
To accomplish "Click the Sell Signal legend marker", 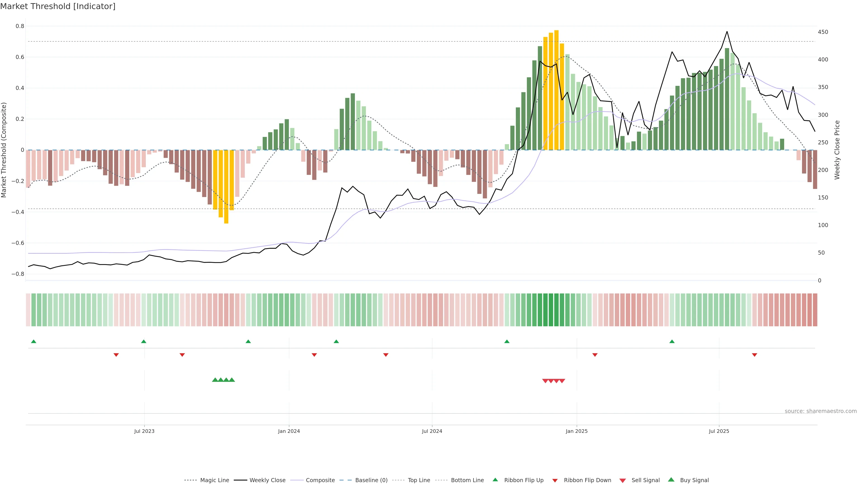I will click(x=623, y=480).
